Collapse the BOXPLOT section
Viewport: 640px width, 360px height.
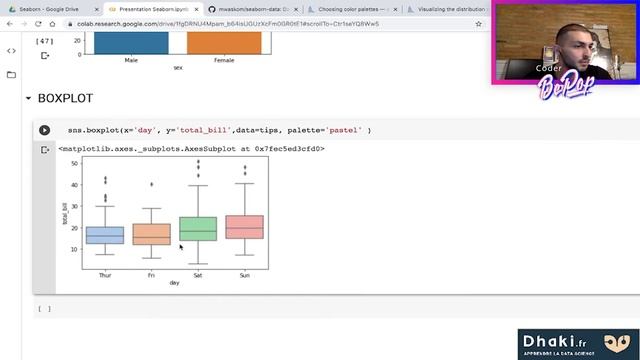pyautogui.click(x=28, y=98)
